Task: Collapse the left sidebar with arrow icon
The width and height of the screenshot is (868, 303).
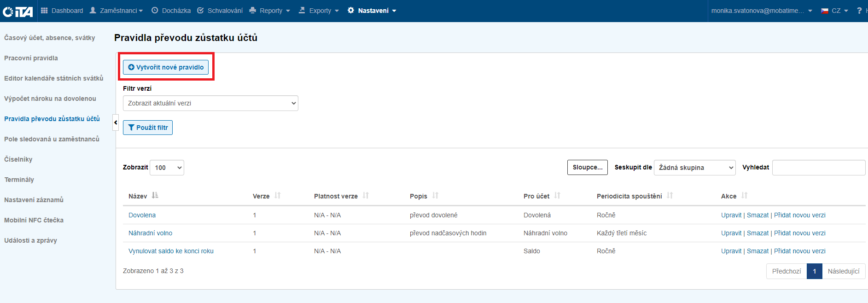Action: click(x=116, y=122)
